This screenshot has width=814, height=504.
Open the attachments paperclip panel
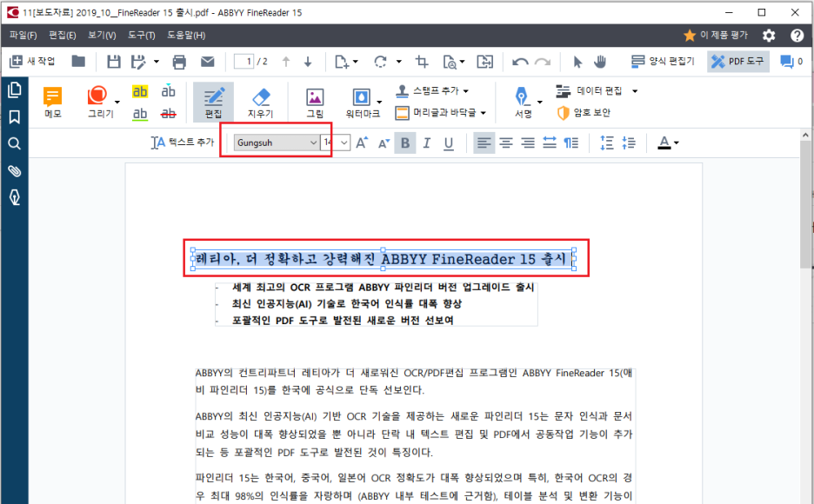click(x=15, y=170)
